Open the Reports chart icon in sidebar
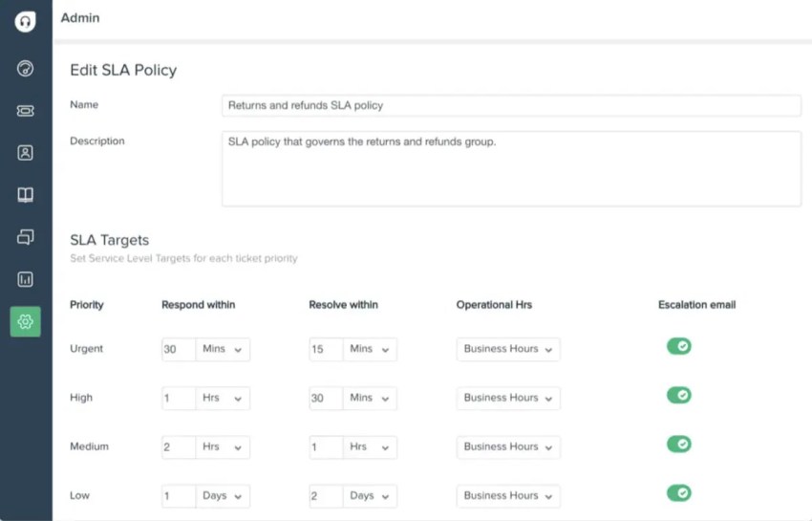This screenshot has width=812, height=521. [26, 279]
